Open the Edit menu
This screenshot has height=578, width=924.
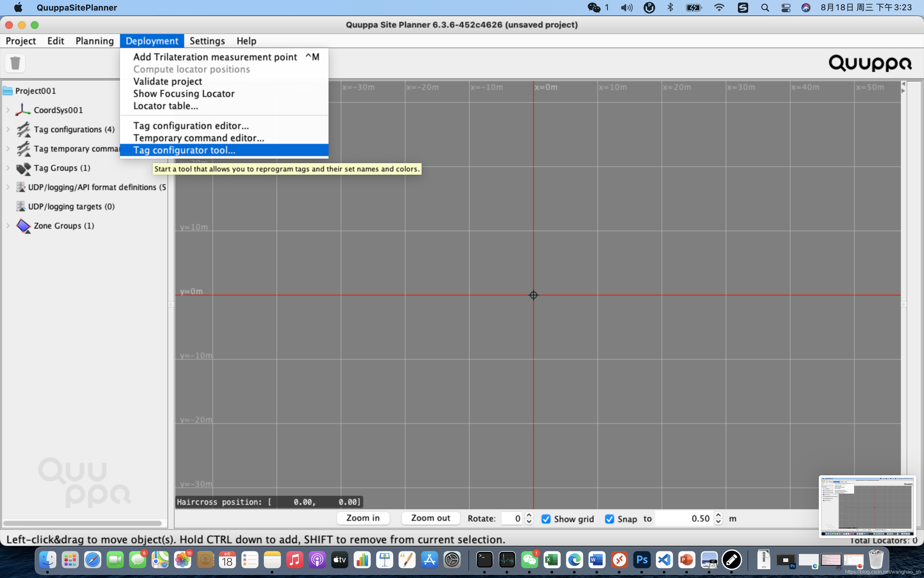56,41
